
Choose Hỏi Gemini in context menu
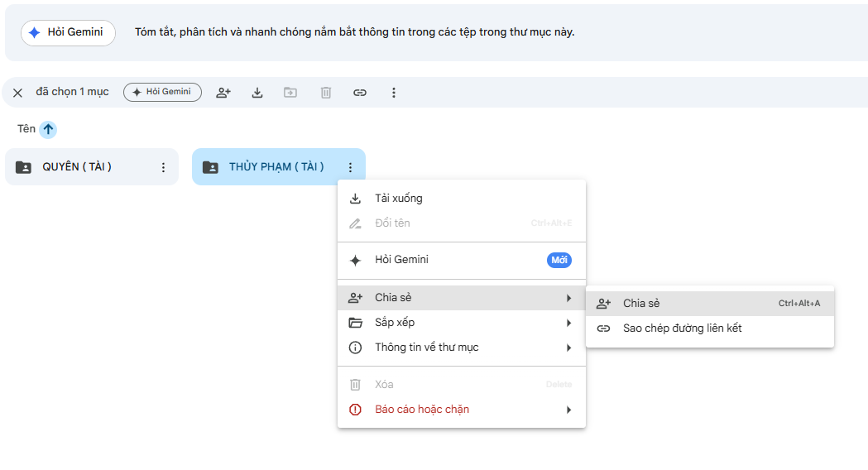pos(462,260)
